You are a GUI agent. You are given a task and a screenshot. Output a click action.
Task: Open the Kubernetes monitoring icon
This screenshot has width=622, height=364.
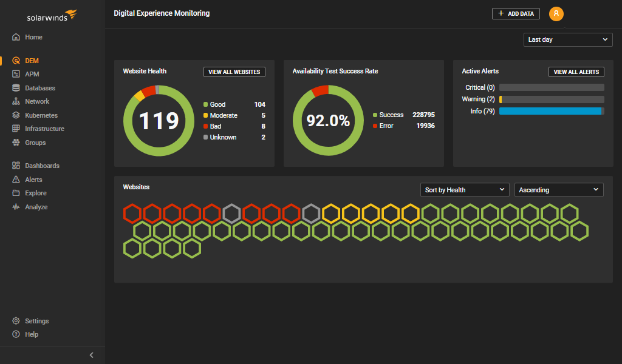(x=15, y=115)
